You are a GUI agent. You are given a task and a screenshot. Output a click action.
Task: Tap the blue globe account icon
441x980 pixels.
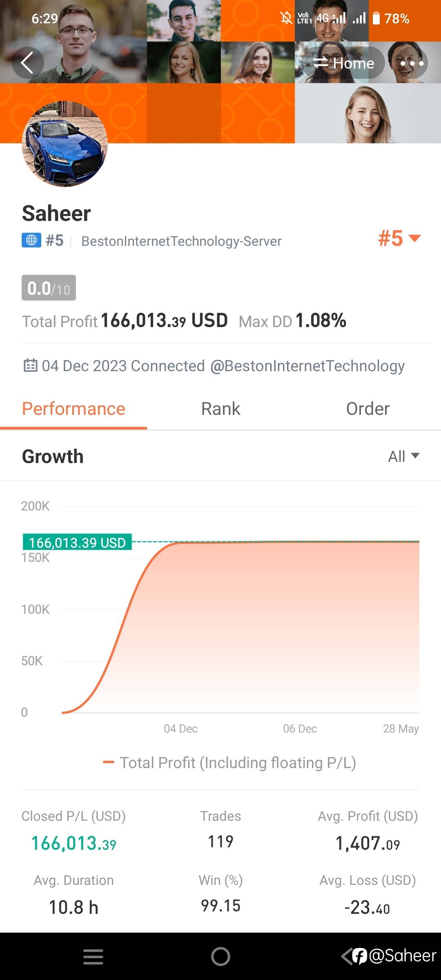coord(31,241)
